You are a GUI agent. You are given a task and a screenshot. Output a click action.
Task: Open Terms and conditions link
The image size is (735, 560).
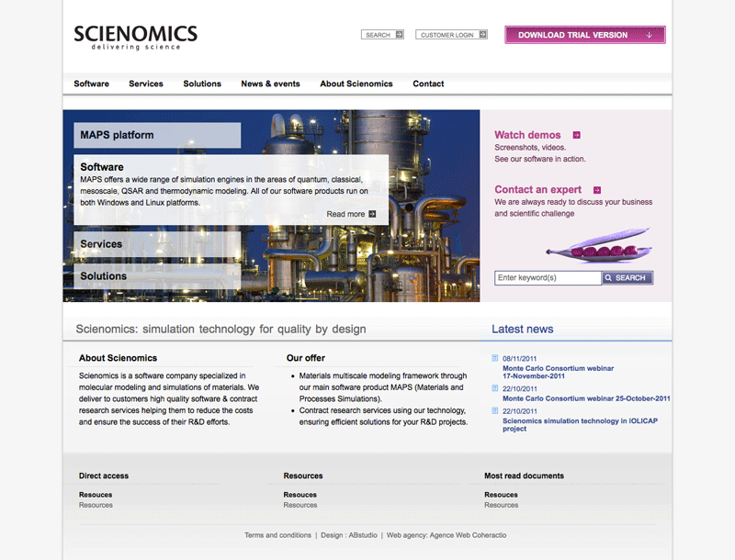[x=277, y=535]
